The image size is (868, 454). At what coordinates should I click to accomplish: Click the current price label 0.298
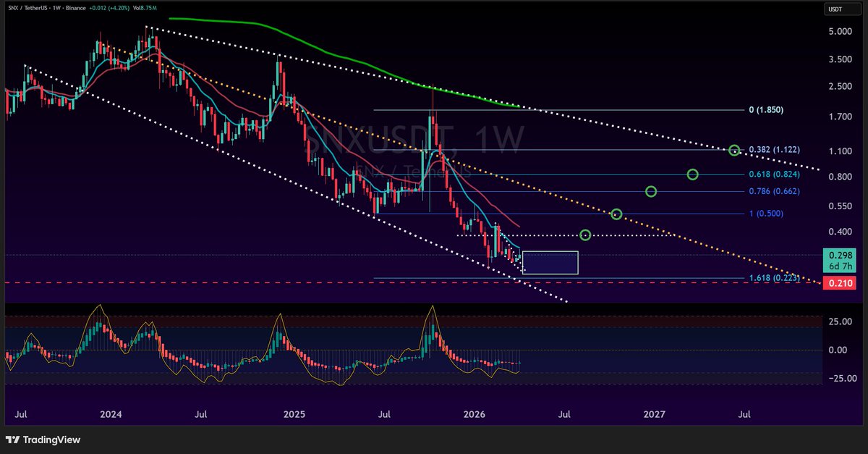point(841,255)
